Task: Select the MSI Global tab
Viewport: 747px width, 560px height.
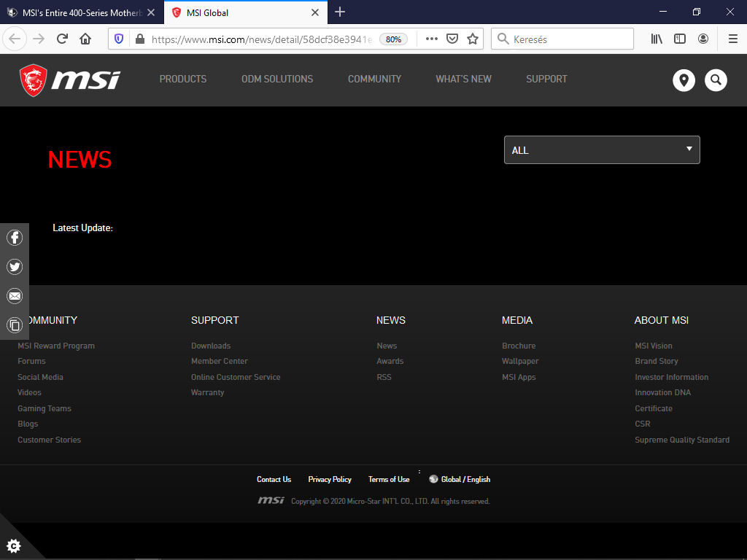Action: (246, 12)
